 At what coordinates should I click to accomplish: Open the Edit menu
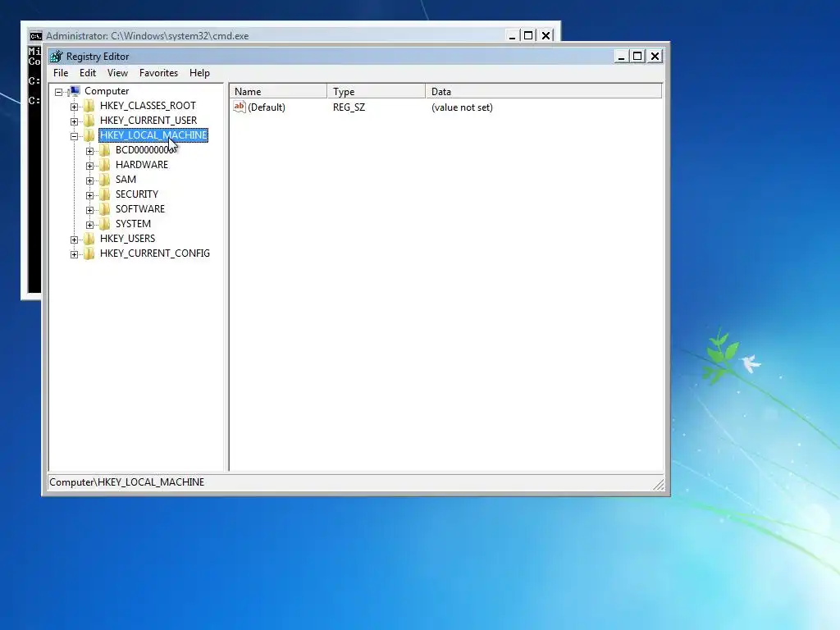(88, 73)
